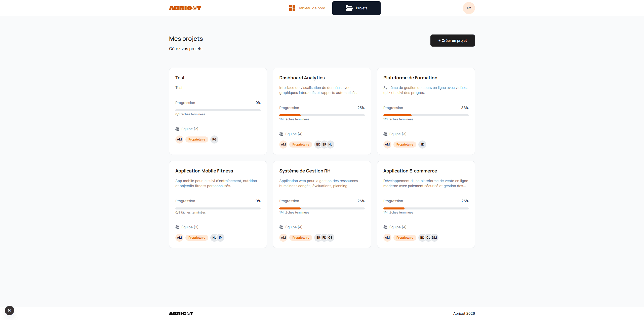Click ER avatar in Système de Gestion RH card

[x=317, y=238]
